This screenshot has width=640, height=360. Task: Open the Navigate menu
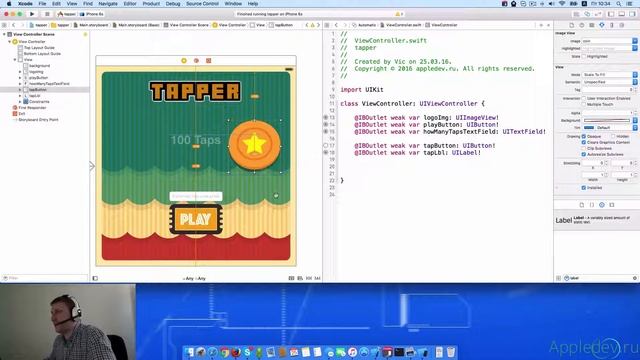pyautogui.click(x=108, y=4)
